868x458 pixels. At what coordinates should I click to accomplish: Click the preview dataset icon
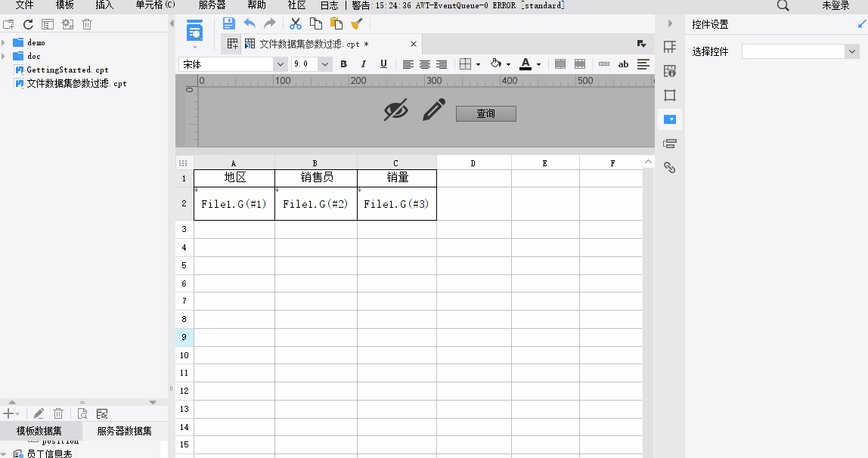point(82,413)
